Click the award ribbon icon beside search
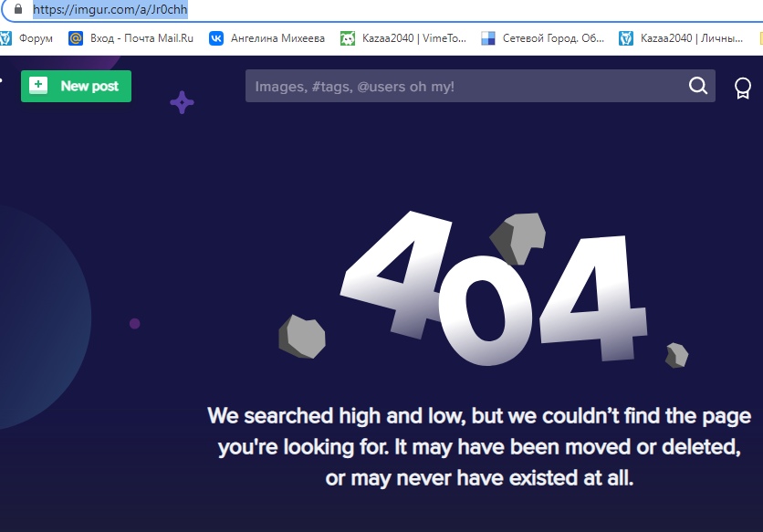 [x=743, y=88]
